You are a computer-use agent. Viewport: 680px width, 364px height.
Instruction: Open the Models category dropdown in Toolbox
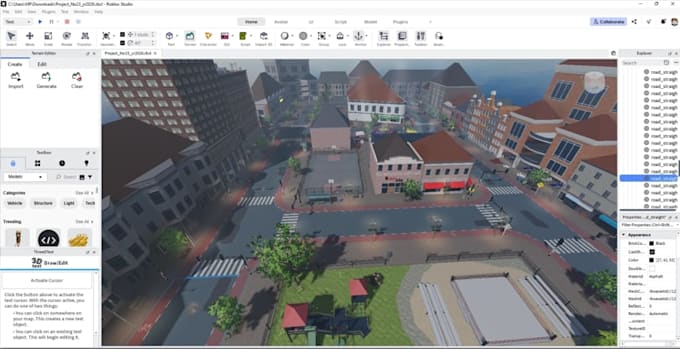pyautogui.click(x=25, y=177)
